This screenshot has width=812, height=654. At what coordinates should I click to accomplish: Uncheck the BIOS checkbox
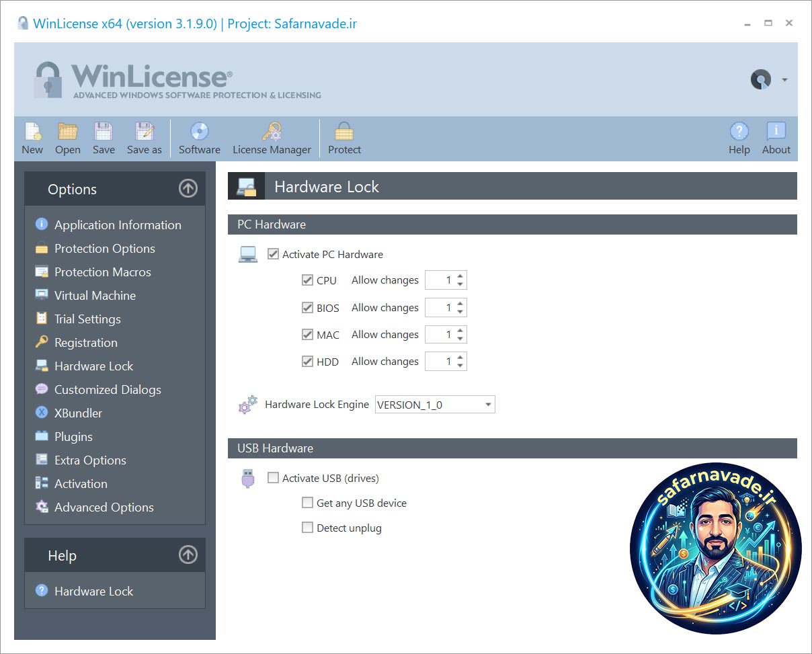point(307,308)
